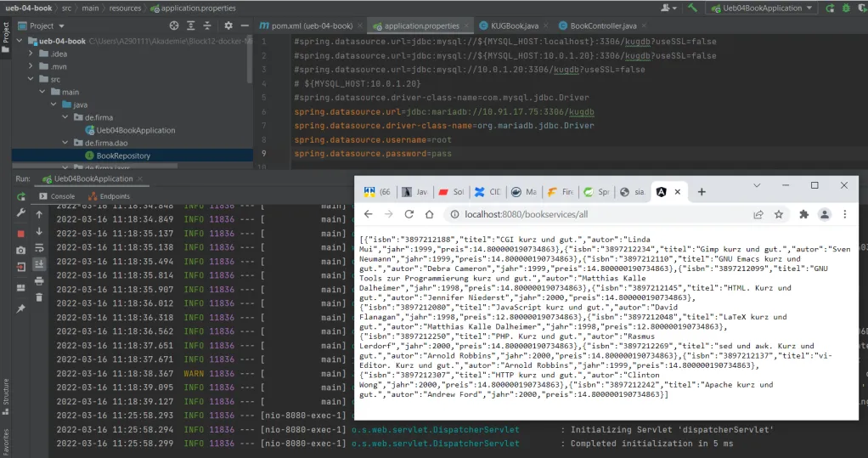The height and width of the screenshot is (458, 868).
Task: Click the Favorites tool window side button
Action: tap(6, 443)
